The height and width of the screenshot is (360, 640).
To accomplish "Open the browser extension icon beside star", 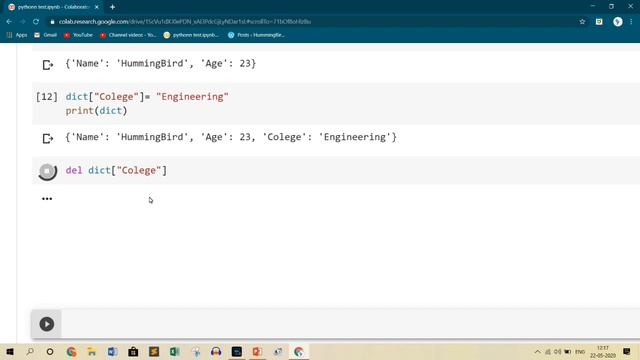I will 599,22.
